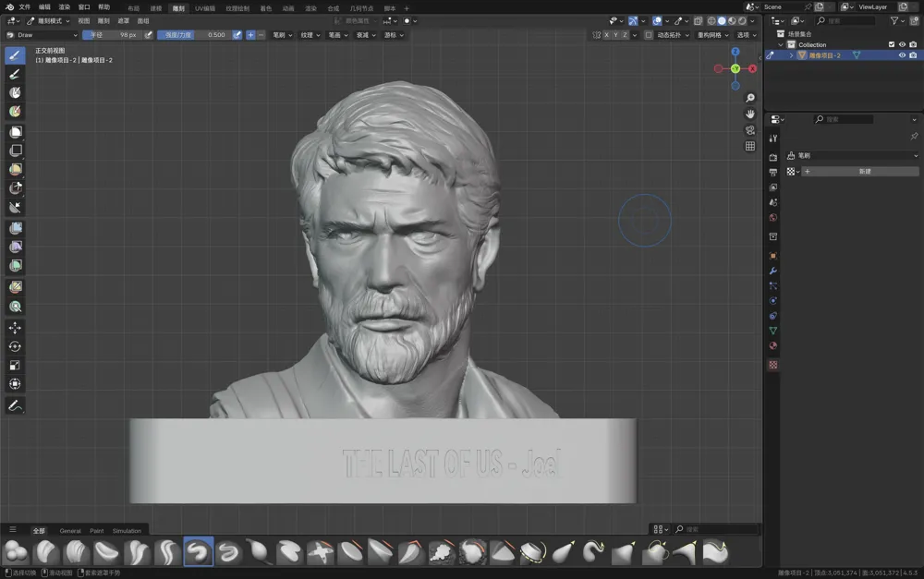
Task: Open the 选项 options dropdown
Action: 747,35
